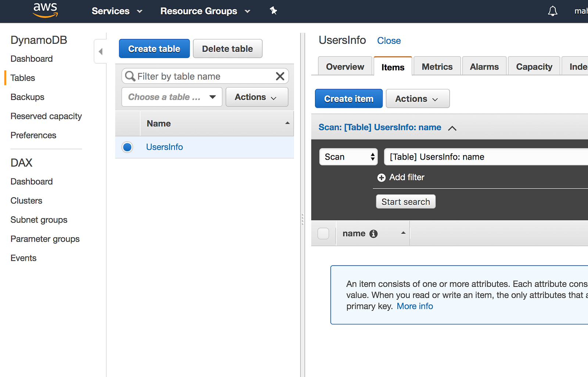588x377 pixels.
Task: Click the Add filter link
Action: (407, 177)
